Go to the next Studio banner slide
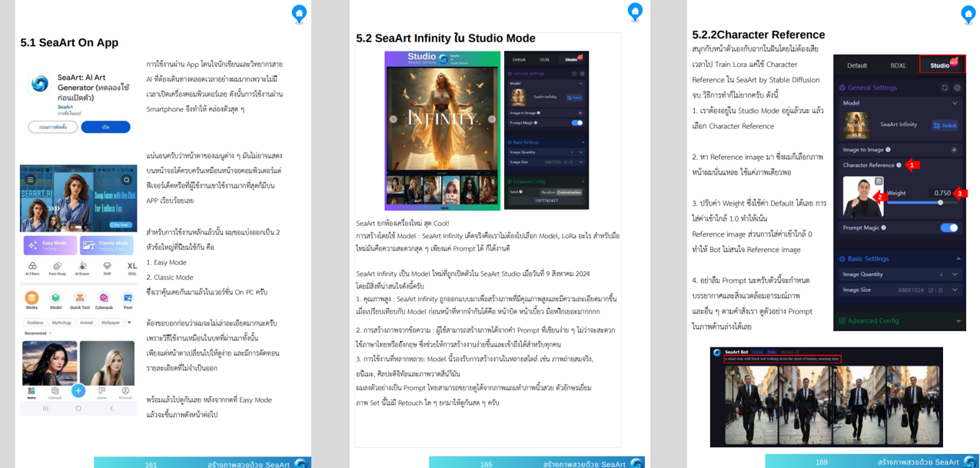 click(x=492, y=119)
